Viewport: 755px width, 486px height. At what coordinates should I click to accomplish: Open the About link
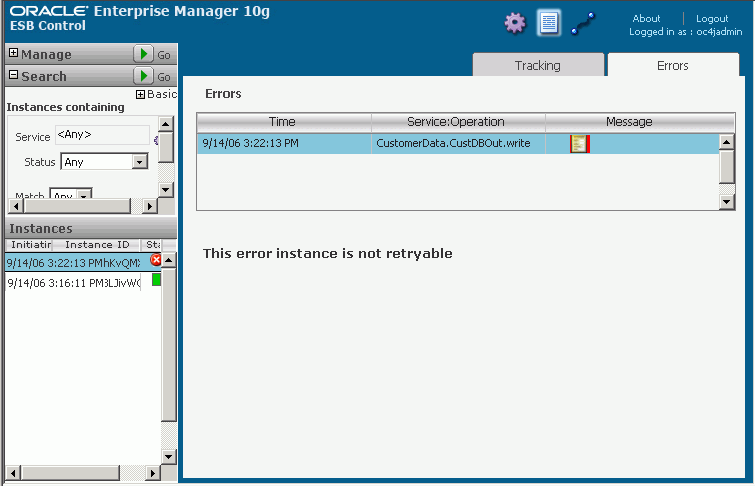[x=646, y=18]
